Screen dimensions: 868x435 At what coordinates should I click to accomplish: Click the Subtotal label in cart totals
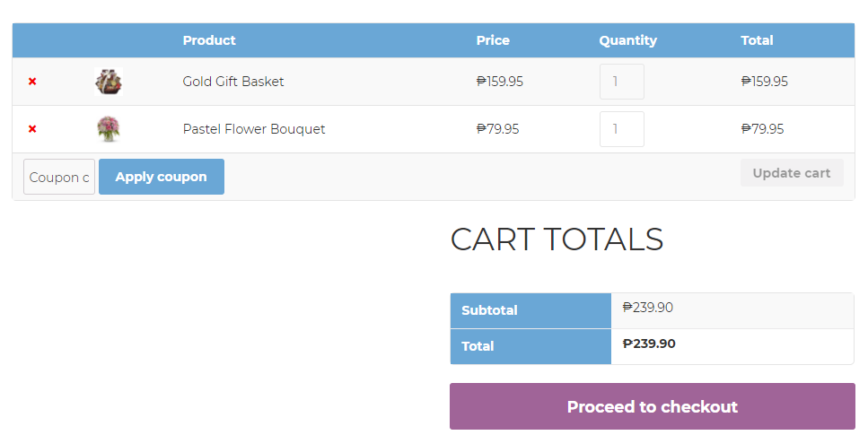(489, 310)
